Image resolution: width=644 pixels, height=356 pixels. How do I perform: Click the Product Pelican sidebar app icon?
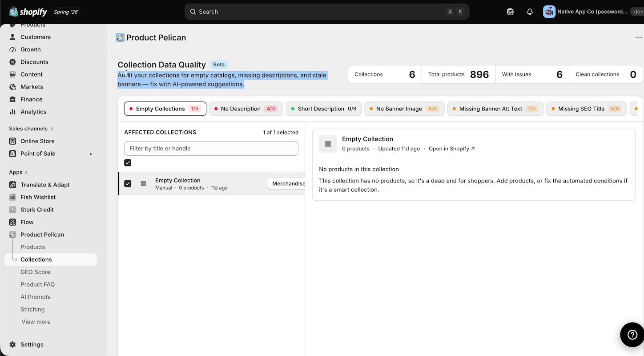[x=12, y=235]
